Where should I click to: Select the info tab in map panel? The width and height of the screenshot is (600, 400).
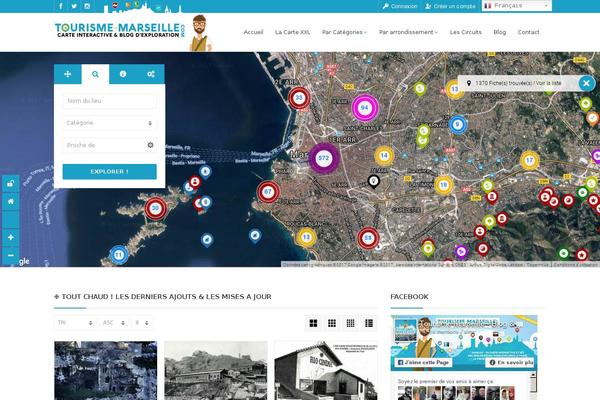tap(123, 74)
